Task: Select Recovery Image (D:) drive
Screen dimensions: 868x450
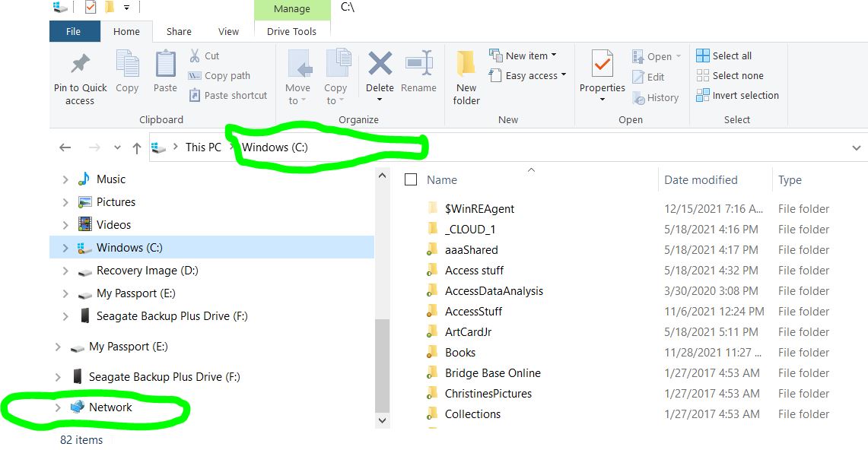Action: pos(148,271)
